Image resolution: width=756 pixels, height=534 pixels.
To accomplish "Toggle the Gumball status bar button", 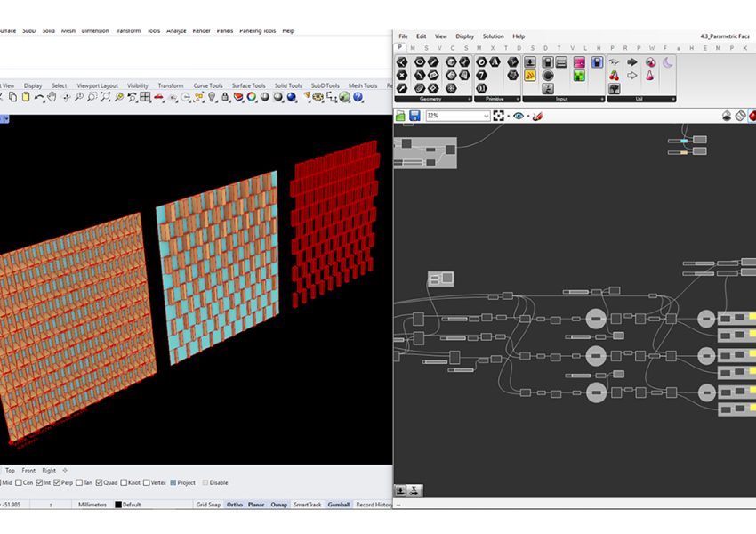I will (x=338, y=505).
